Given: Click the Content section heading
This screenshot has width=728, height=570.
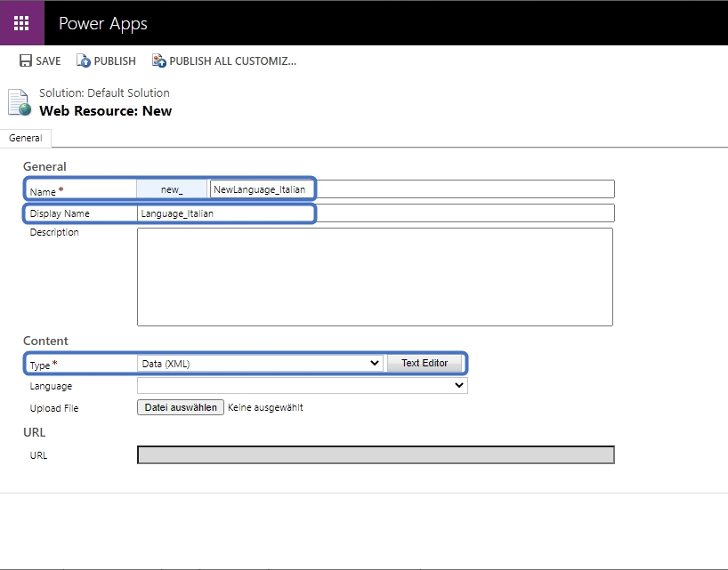Looking at the screenshot, I should (x=45, y=341).
